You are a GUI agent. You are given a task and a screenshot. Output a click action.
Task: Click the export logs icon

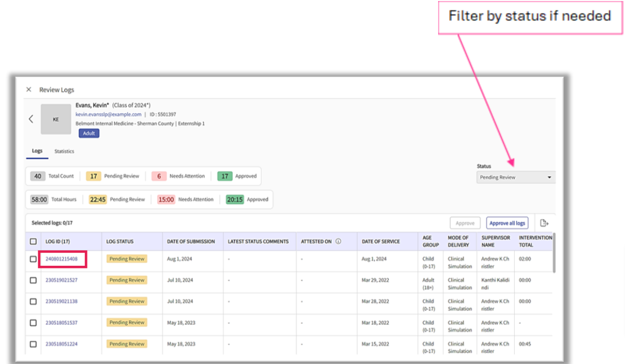point(544,223)
